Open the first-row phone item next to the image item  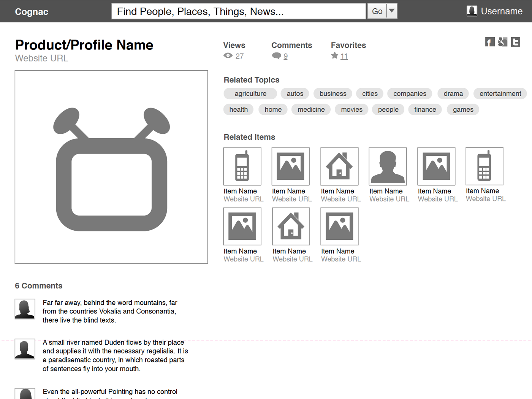[x=242, y=166]
